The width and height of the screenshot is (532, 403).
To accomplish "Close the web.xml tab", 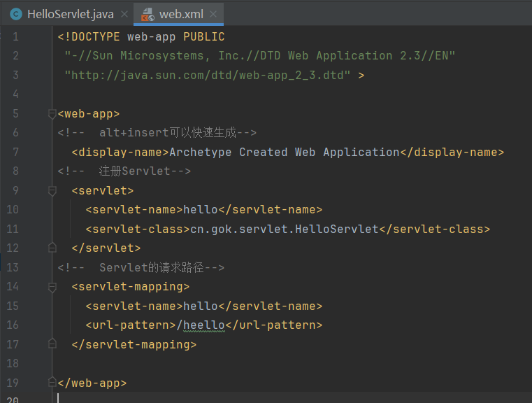I will (213, 14).
